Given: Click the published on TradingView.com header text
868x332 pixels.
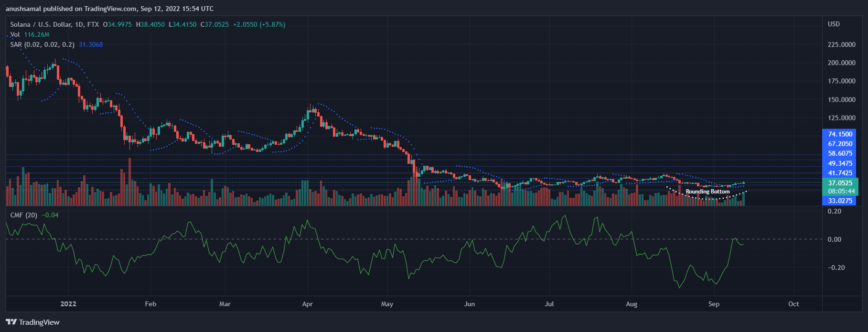Looking at the screenshot, I should tap(109, 9).
